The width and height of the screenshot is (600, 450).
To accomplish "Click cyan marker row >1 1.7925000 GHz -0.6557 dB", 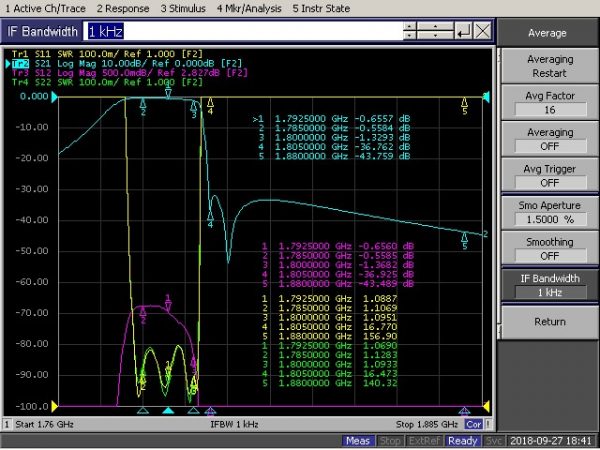I will pyautogui.click(x=331, y=119).
